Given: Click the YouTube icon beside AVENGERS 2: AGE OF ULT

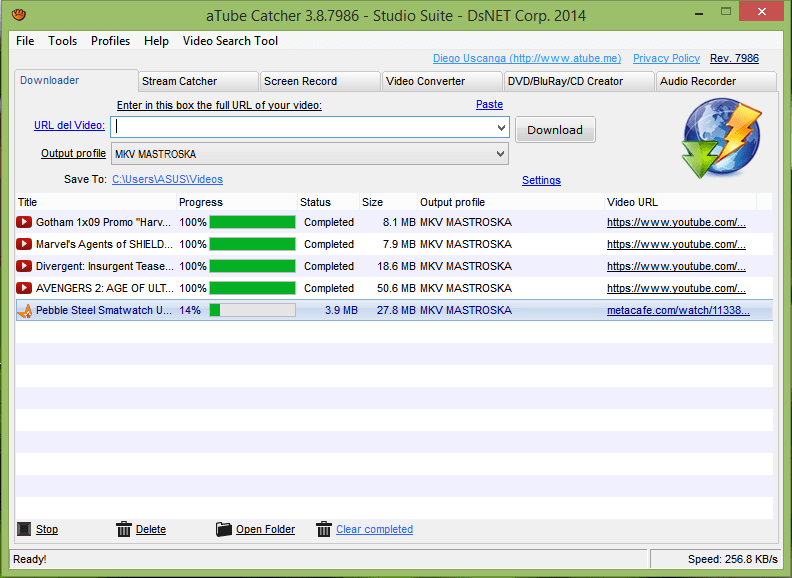Looking at the screenshot, I should click(x=24, y=288).
